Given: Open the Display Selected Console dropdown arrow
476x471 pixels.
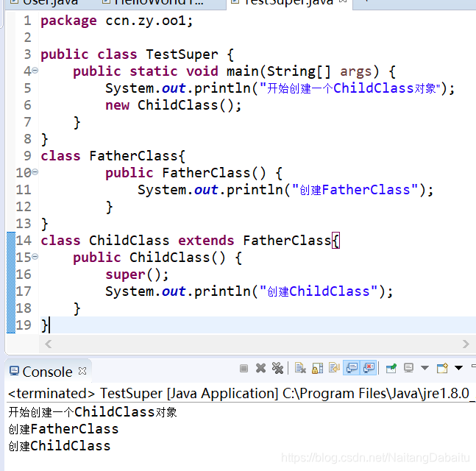Looking at the screenshot, I should coord(425,368).
